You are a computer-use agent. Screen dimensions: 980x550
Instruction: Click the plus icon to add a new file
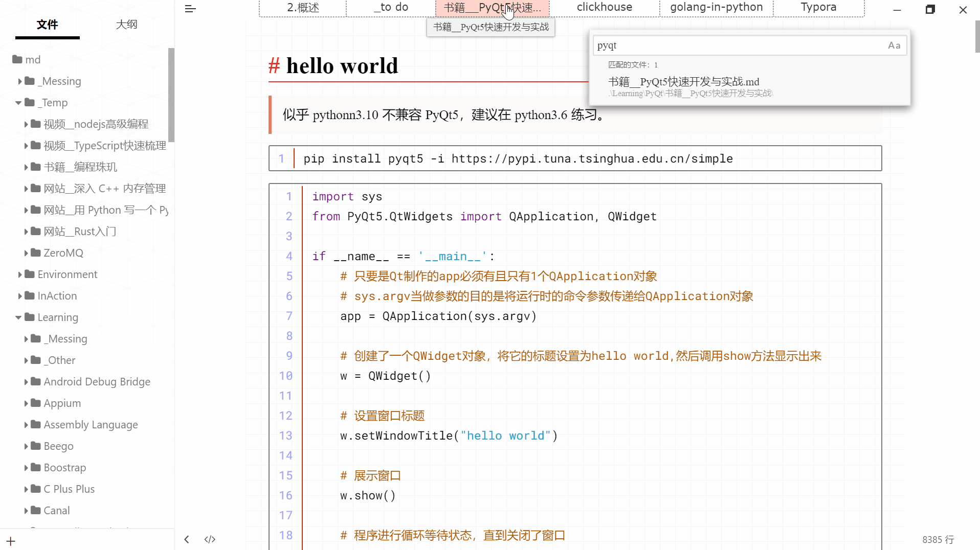click(11, 541)
